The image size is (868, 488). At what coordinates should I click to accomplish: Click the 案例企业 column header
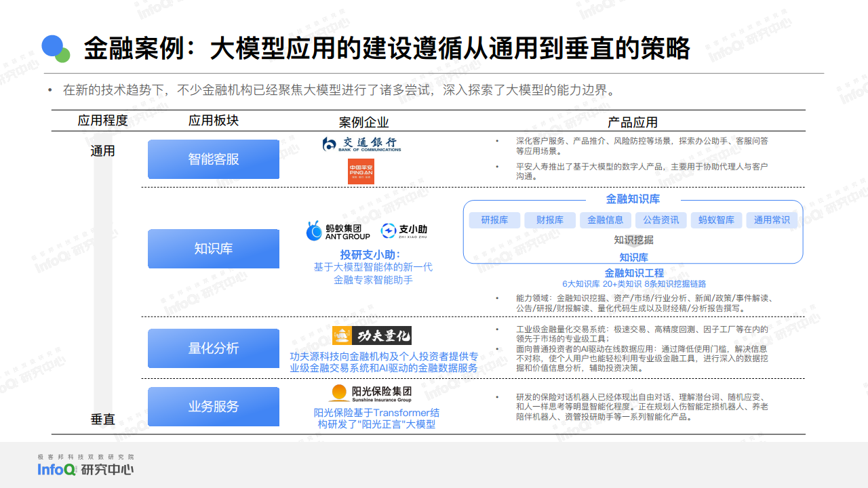click(364, 122)
